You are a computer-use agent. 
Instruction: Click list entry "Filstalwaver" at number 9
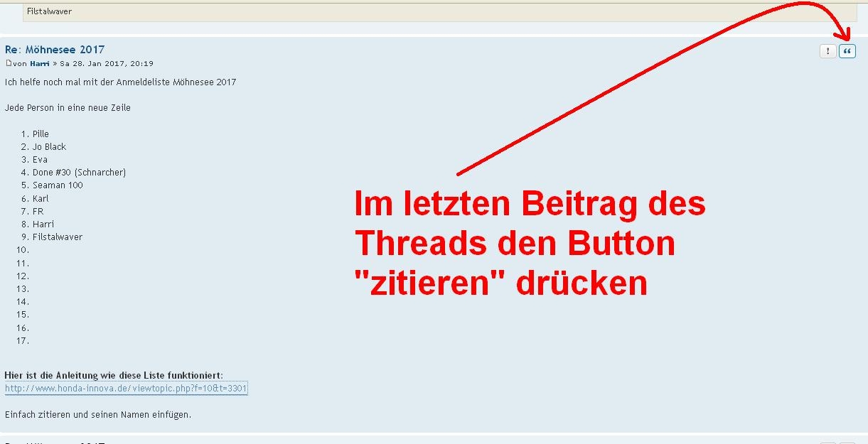click(58, 237)
